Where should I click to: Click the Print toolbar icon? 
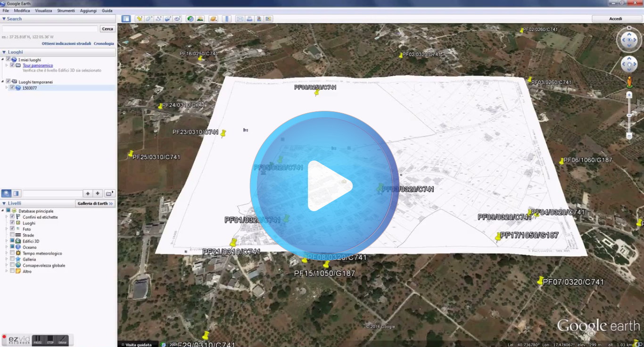(x=249, y=19)
